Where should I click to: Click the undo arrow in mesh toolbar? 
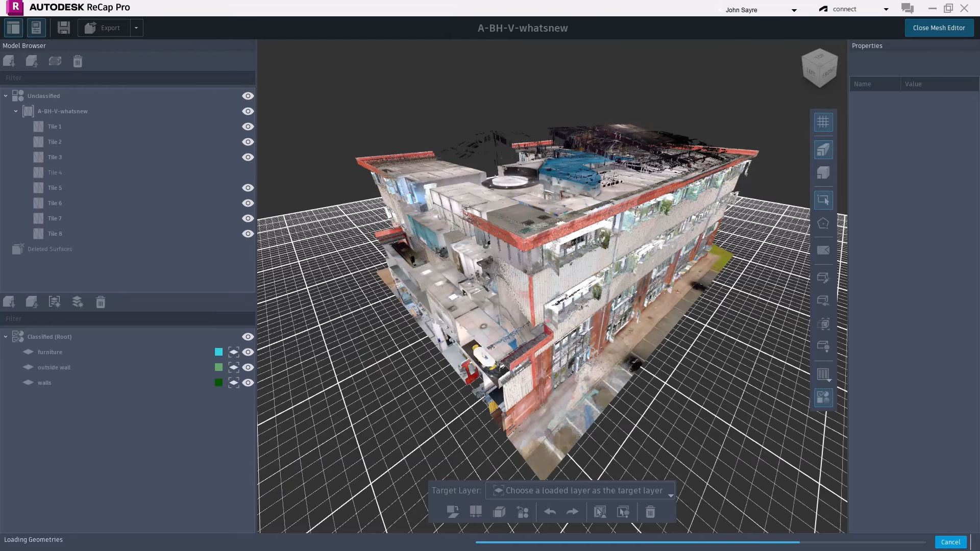(x=550, y=512)
